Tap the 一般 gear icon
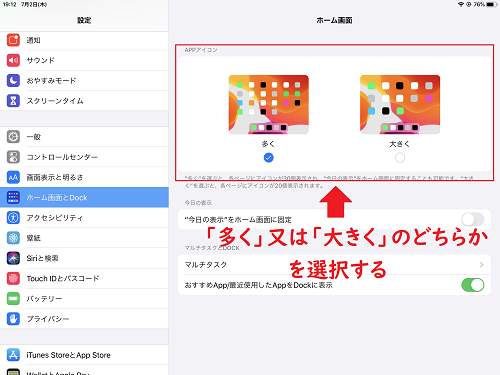This screenshot has width=500, height=375. tap(13, 137)
